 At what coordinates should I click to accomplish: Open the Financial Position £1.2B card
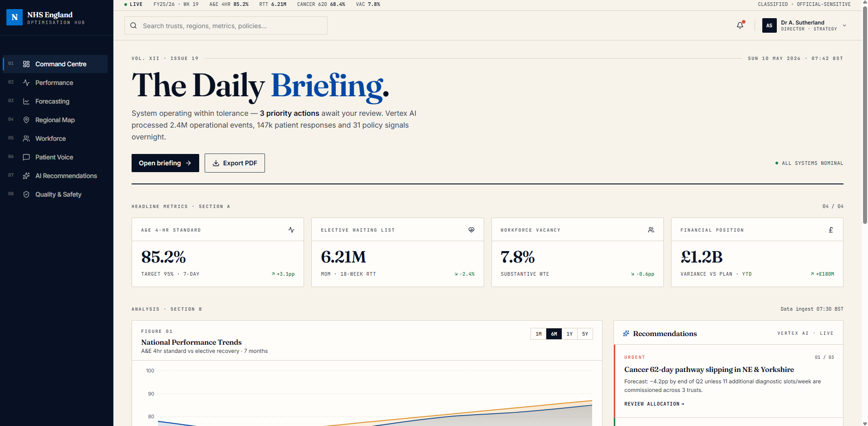point(757,252)
